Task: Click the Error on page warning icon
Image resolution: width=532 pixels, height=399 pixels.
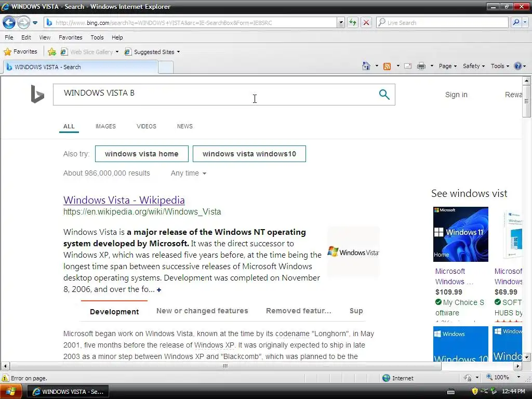Action: pyautogui.click(x=5, y=378)
